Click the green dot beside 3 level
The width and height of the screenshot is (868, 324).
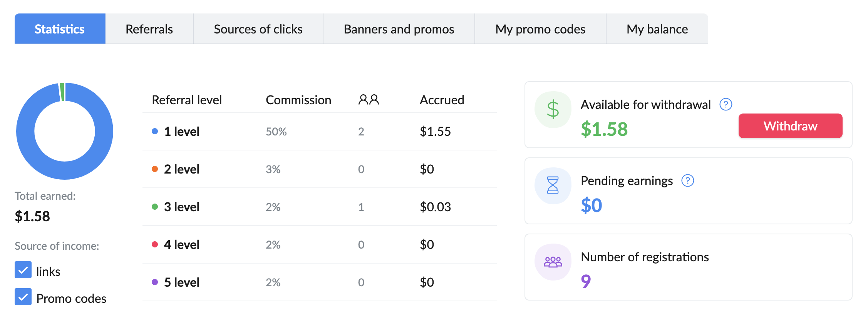(x=155, y=207)
